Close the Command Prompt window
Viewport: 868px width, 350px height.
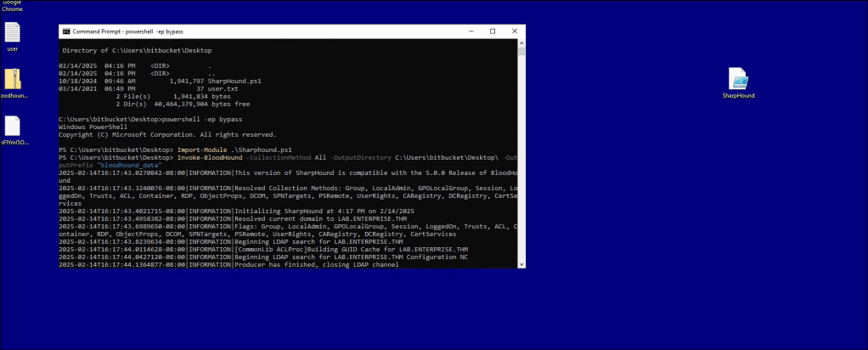515,31
